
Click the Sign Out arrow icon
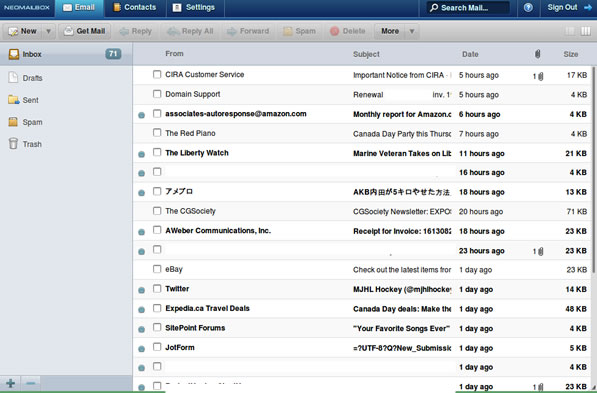click(587, 7)
